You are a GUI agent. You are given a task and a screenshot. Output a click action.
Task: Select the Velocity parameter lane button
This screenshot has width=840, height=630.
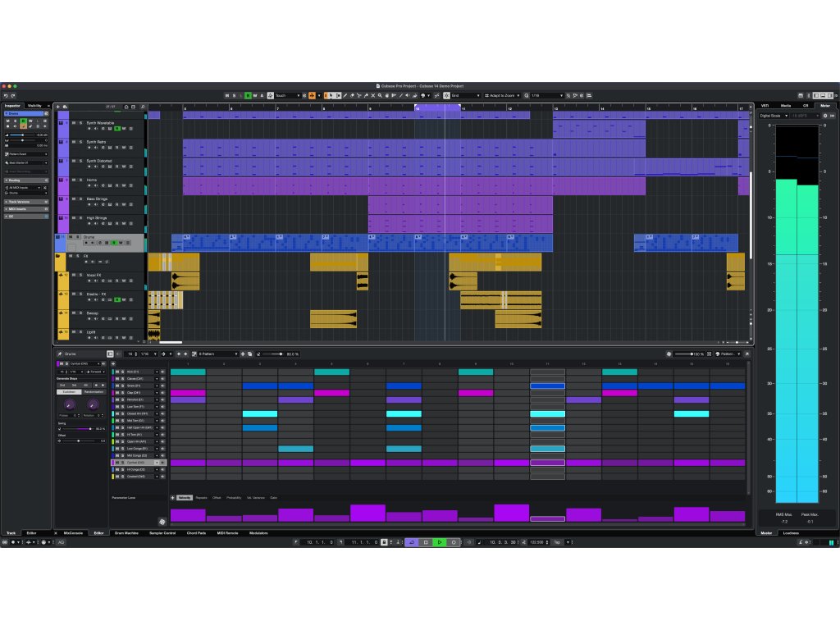[185, 498]
